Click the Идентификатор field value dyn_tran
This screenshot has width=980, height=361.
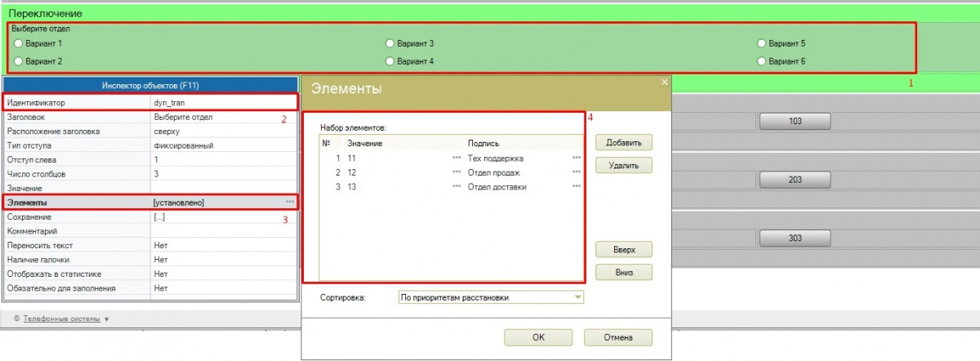click(222, 103)
